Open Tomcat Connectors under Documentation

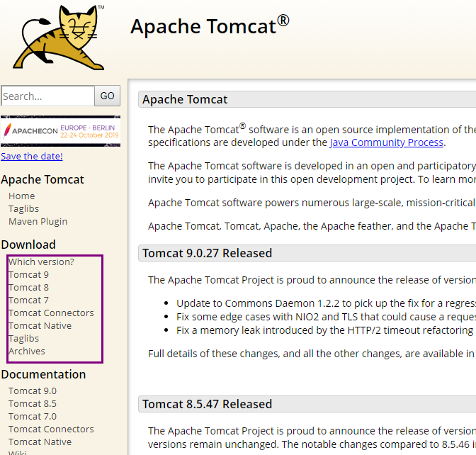pyautogui.click(x=51, y=429)
